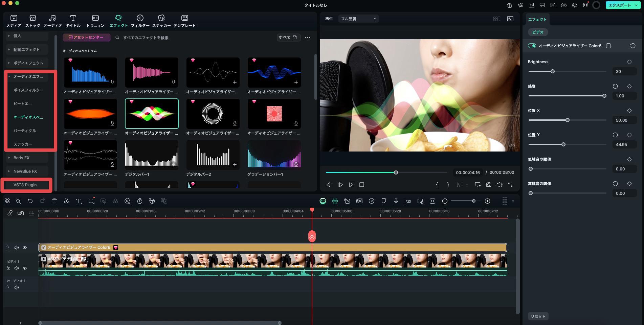Add keyframe diamond for Brightness
Screen dimensions: 644x325
pos(629,62)
